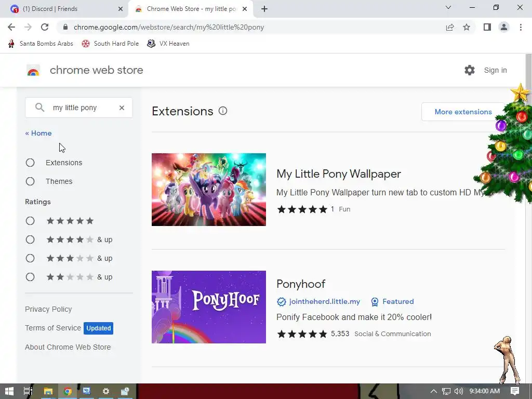Show hidden system tray icons
Screen dimensions: 532x399
(x=434, y=391)
